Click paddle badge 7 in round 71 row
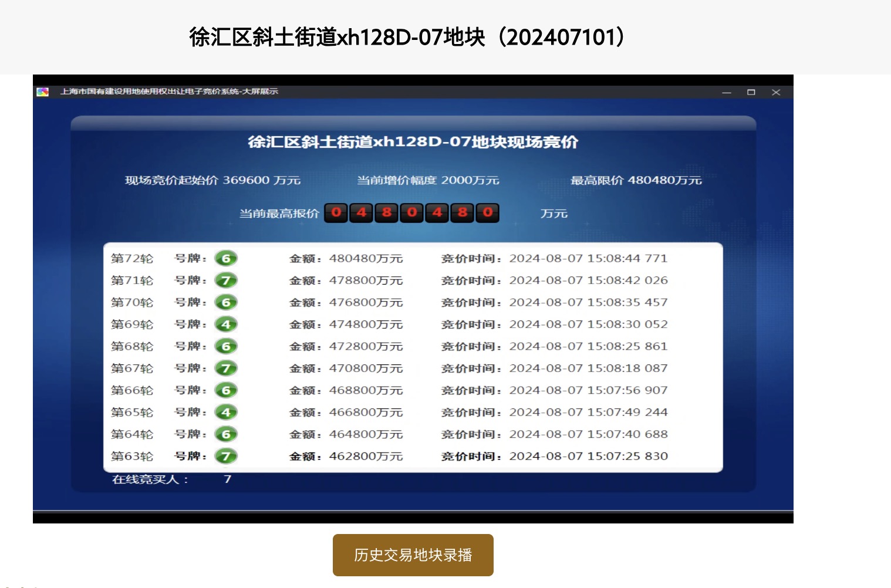Screen dimensions: 891x588 click(x=226, y=281)
